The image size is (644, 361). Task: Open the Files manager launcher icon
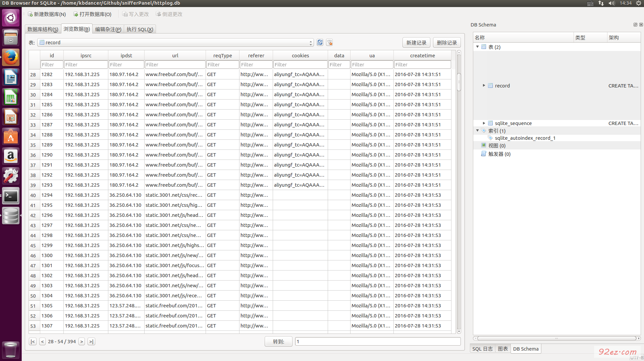(x=11, y=37)
